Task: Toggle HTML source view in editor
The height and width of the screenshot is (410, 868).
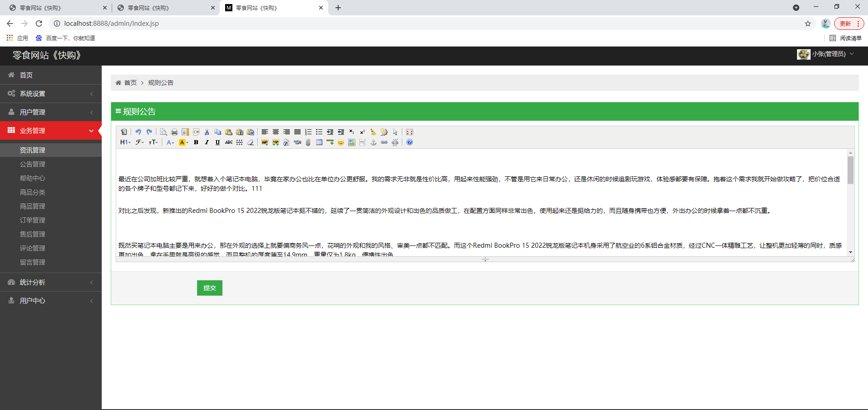Action: coord(124,132)
